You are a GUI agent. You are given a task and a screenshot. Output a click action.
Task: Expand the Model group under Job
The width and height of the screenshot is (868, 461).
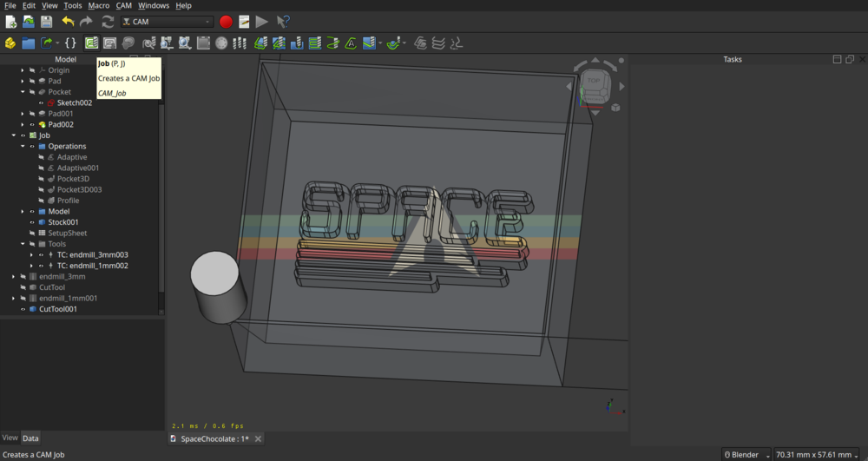point(23,212)
